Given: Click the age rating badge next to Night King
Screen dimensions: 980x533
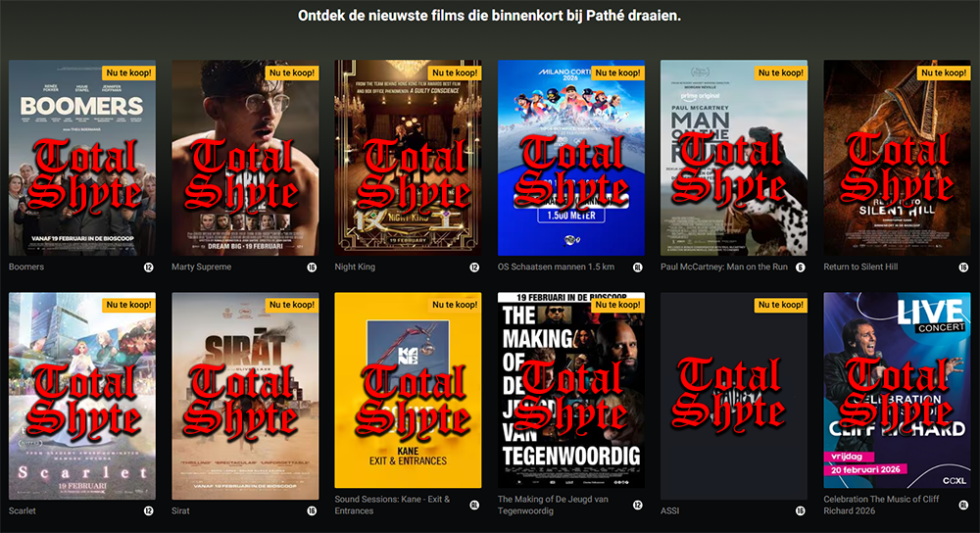Looking at the screenshot, I should [x=474, y=267].
